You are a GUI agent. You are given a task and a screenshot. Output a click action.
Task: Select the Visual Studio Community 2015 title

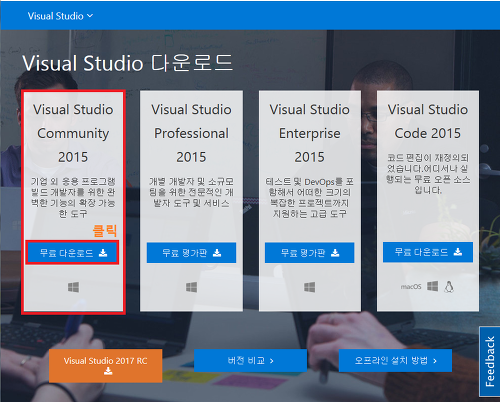(x=73, y=133)
